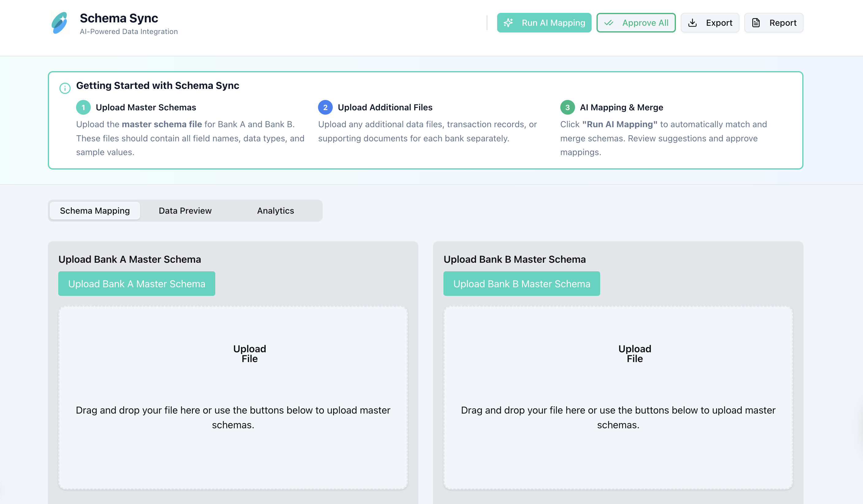Switch to the Data Preview tab
The image size is (863, 504).
[185, 211]
